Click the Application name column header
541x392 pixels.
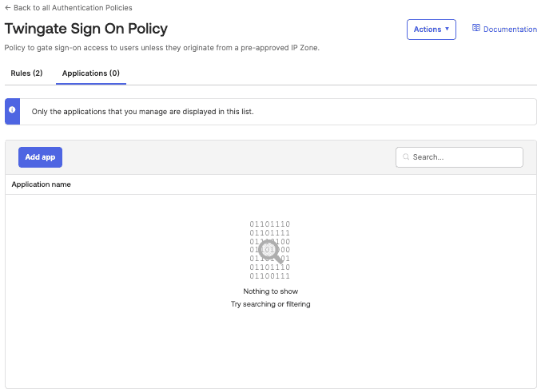(41, 184)
